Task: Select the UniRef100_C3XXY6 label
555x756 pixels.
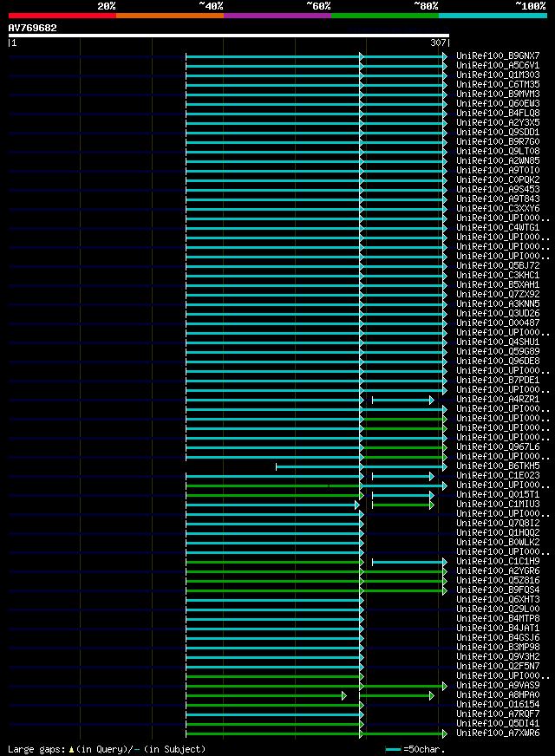Action: pos(498,209)
